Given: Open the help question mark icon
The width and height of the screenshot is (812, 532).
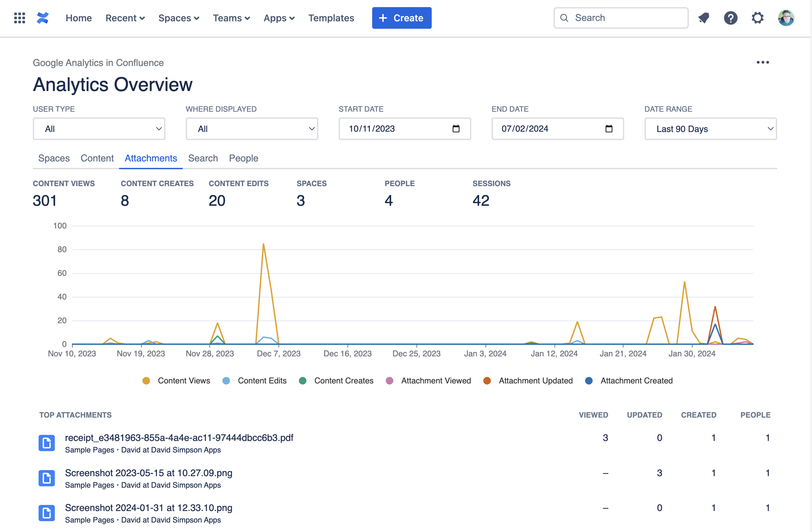Looking at the screenshot, I should point(730,18).
